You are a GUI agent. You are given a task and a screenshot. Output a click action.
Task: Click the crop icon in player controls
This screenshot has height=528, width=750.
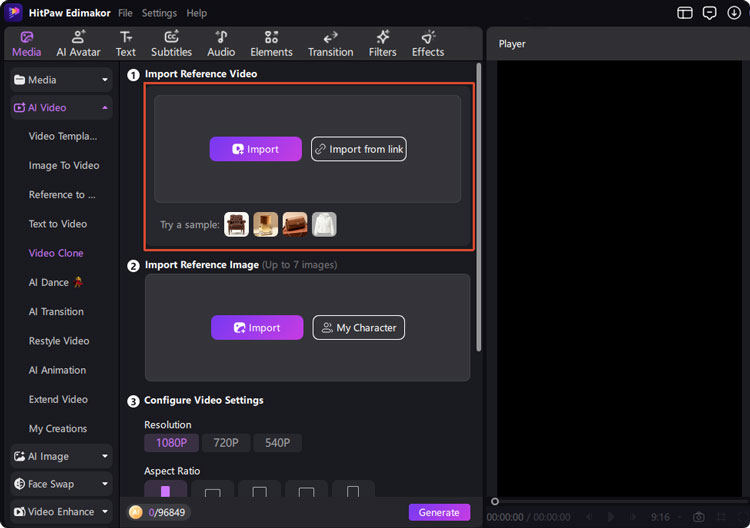pyautogui.click(x=721, y=517)
